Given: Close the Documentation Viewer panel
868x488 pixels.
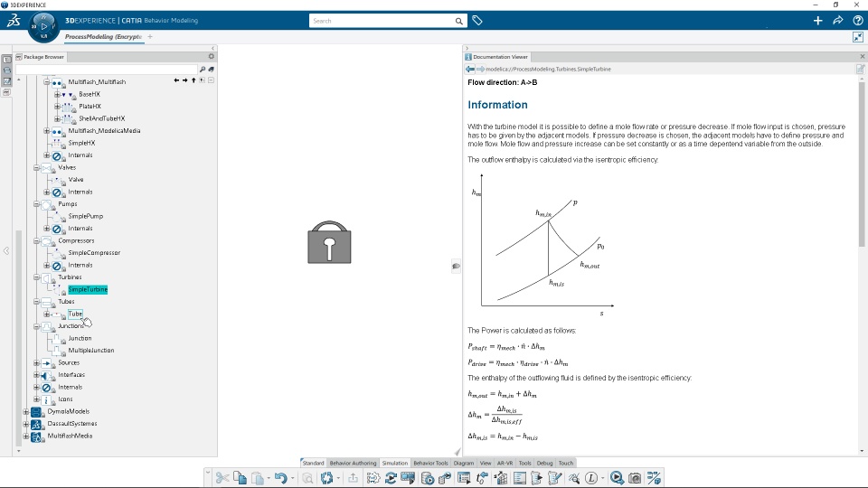Looking at the screenshot, I should coord(862,56).
